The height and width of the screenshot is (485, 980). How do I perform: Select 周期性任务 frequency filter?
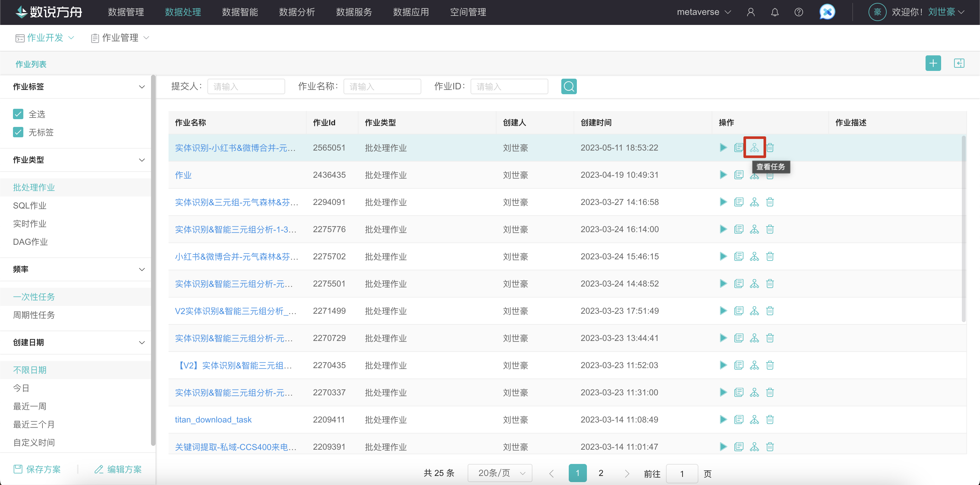[x=34, y=315]
